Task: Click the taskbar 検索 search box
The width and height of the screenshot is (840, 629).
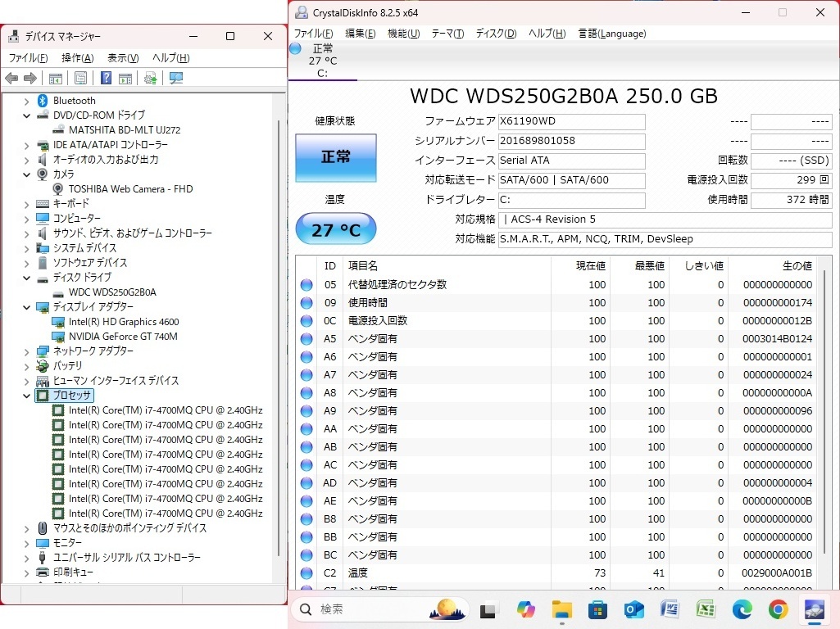Action: point(380,609)
